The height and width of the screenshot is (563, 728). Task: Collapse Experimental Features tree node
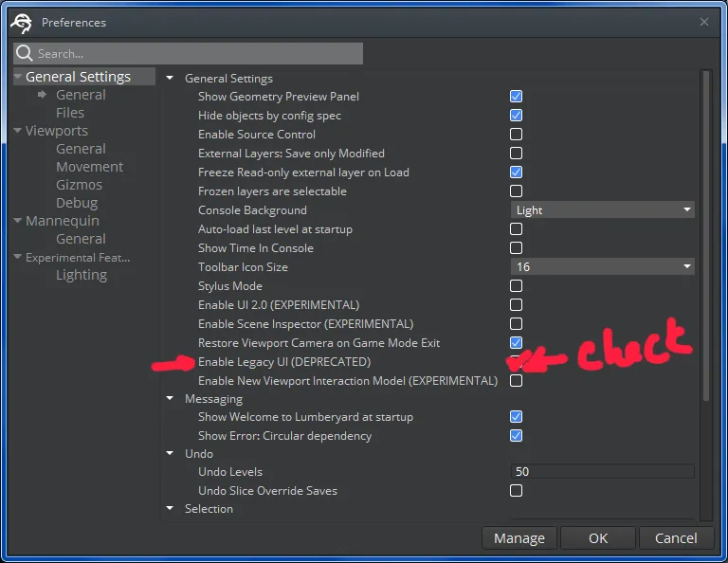[18, 257]
